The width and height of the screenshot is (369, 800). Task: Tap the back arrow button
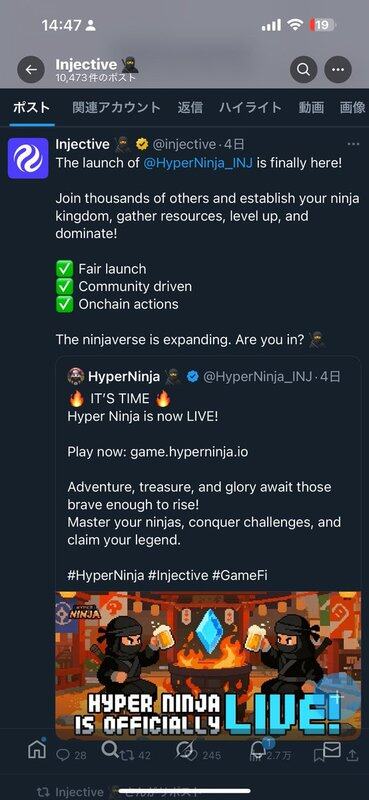click(x=31, y=70)
